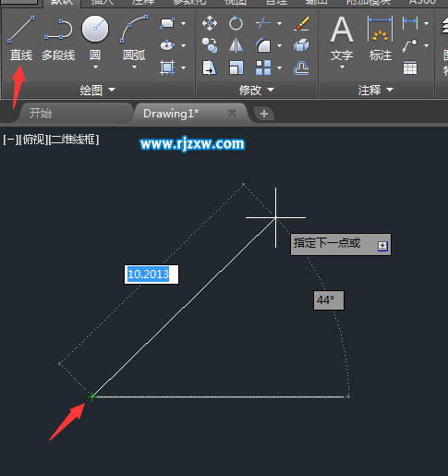Viewport: 448px width, 476px height.
Task: Switch to the Drawing1* tab
Action: [x=171, y=114]
